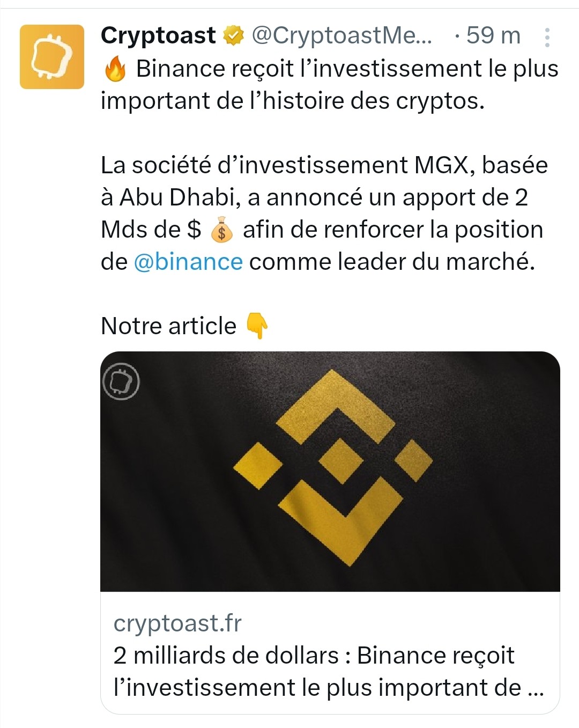Viewport: 579px width, 728px height.
Task: Open the @binance mention
Action: [188, 262]
